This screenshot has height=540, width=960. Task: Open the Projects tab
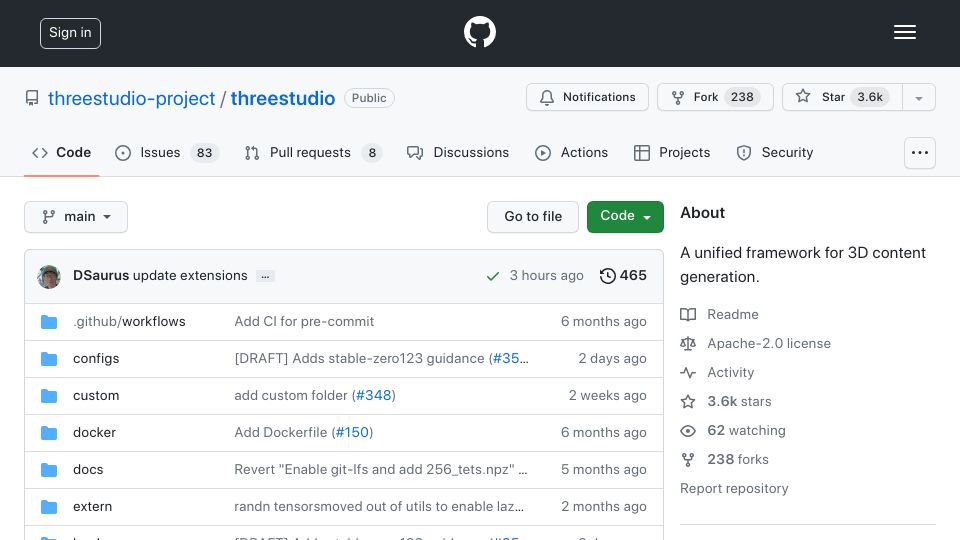(672, 152)
